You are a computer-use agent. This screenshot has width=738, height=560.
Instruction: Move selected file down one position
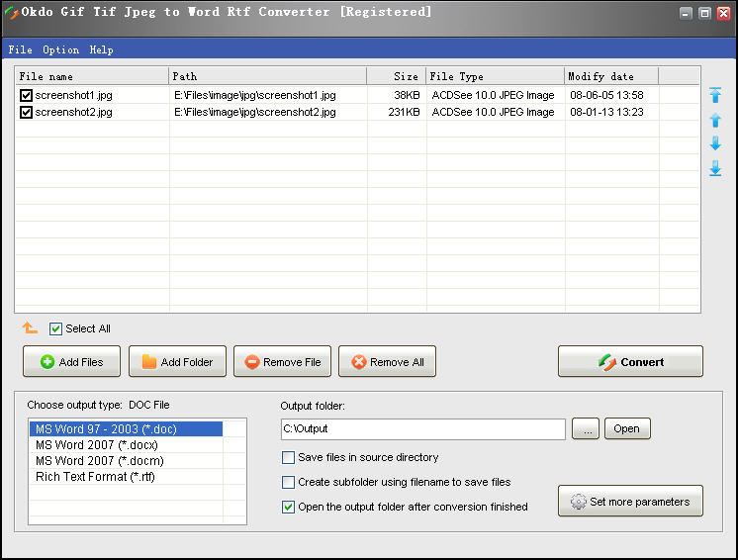click(715, 143)
